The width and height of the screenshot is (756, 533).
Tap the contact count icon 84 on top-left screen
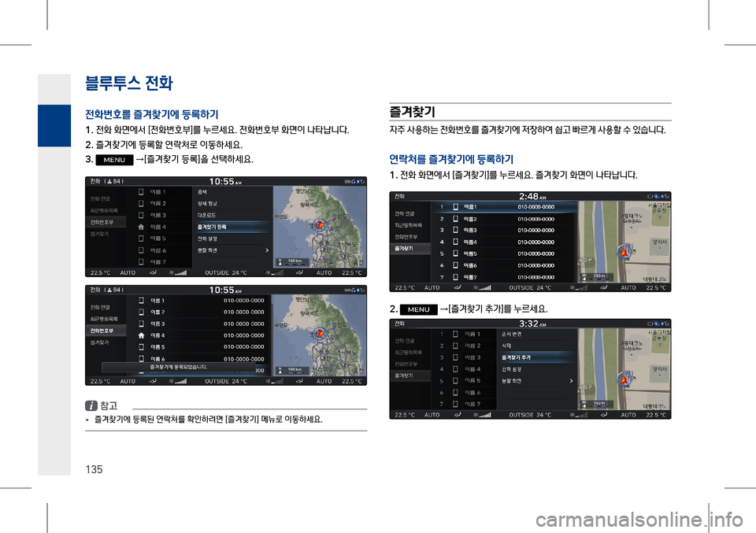point(113,181)
